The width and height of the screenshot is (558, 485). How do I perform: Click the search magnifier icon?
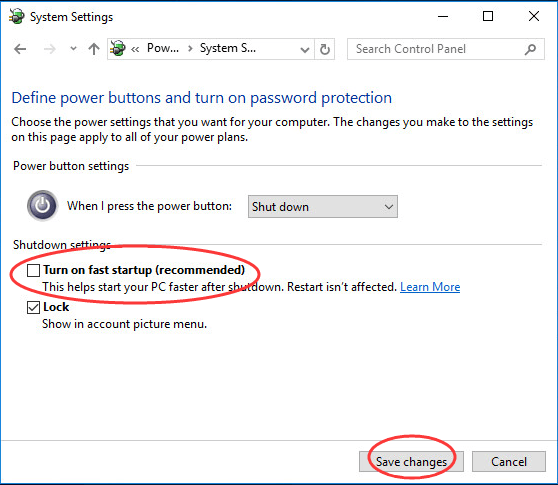(530, 49)
